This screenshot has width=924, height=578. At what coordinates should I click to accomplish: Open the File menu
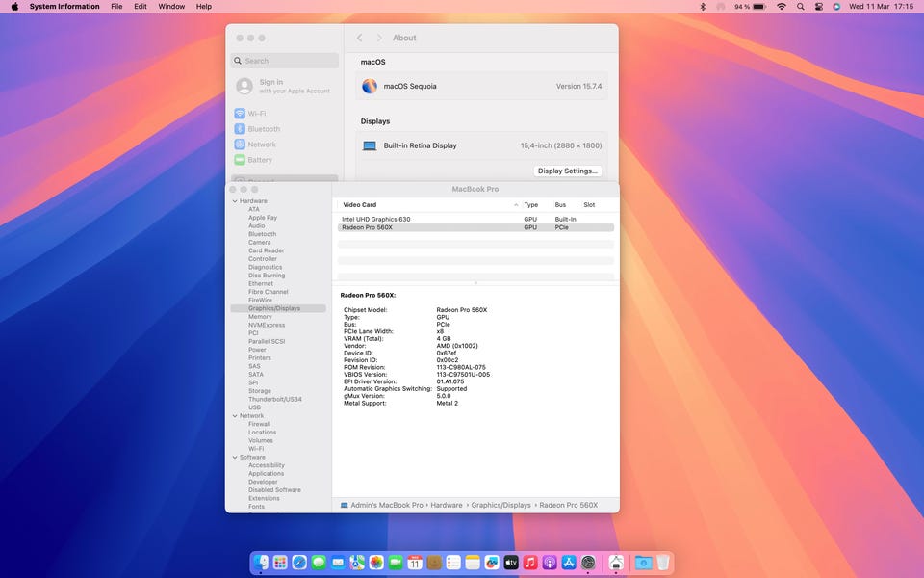coord(116,6)
